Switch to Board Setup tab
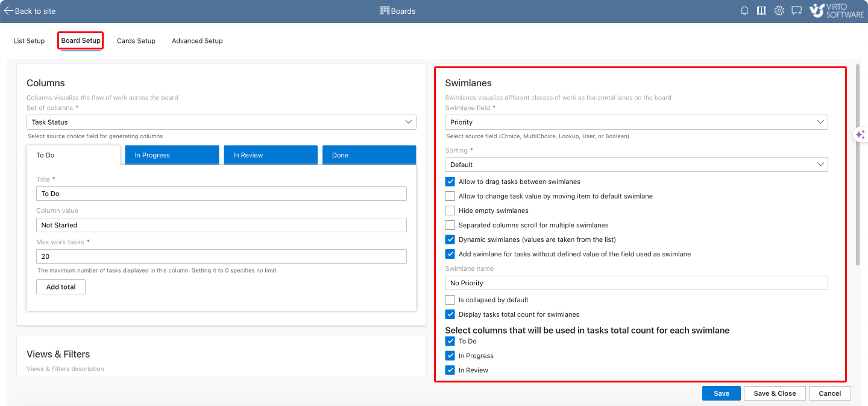Viewport: 868px width, 406px height. 81,41
